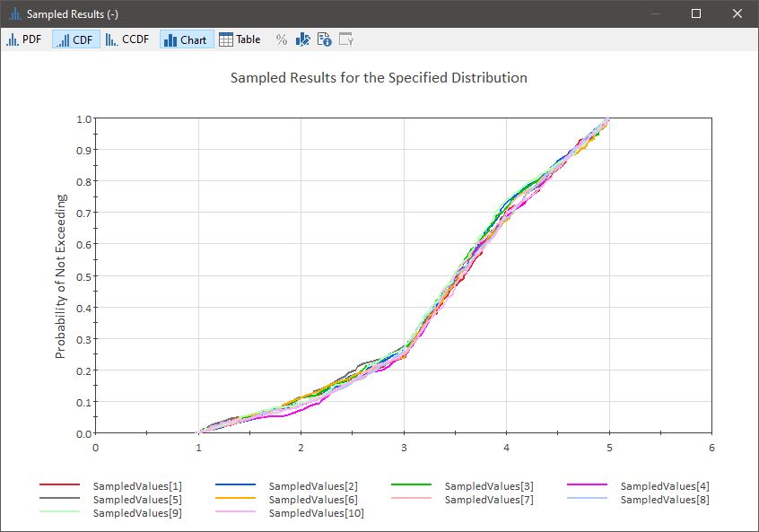Image resolution: width=759 pixels, height=532 pixels.
Task: Click red line swatch for SampledValues[1]
Action: click(59, 484)
